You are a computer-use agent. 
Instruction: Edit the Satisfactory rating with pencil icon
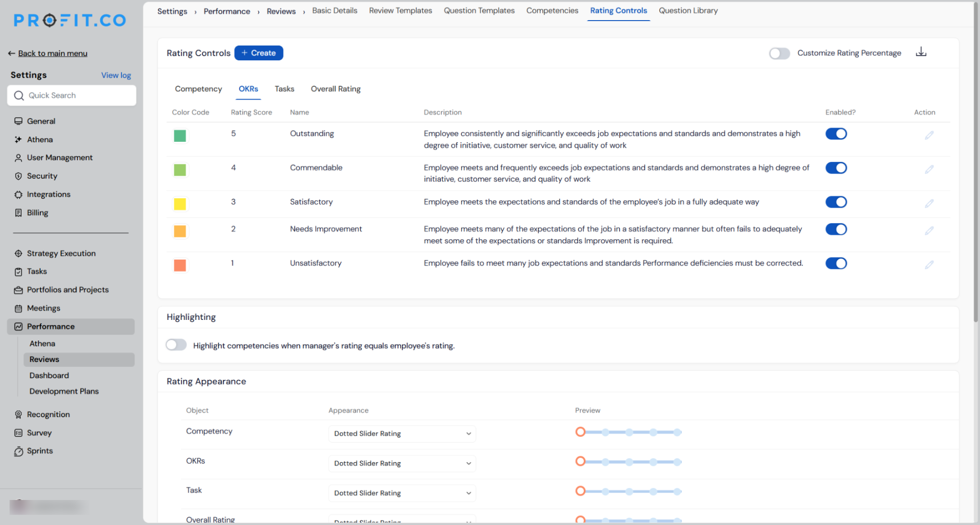click(929, 203)
